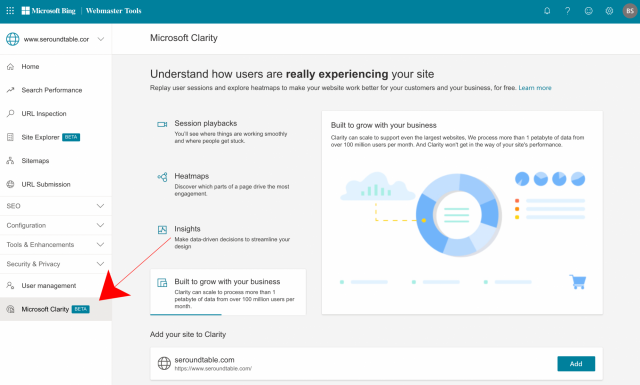Screen dimensions: 640x385
Task: Click the https://www.seroundtable.com/ URL text
Action: pos(213,369)
